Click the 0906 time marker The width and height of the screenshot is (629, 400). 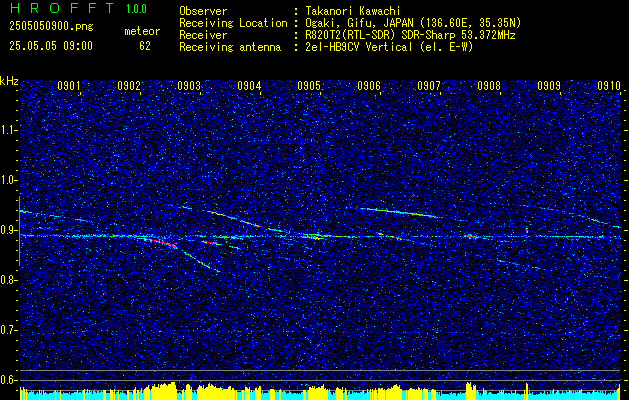tap(369, 86)
